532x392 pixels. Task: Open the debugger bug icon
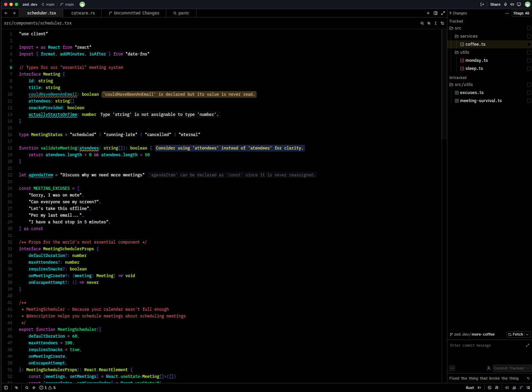[x=497, y=388]
